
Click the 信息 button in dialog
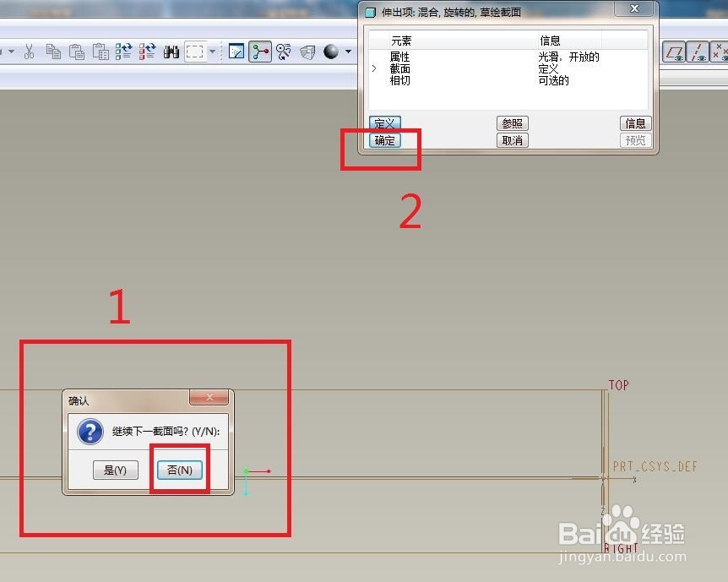636,123
